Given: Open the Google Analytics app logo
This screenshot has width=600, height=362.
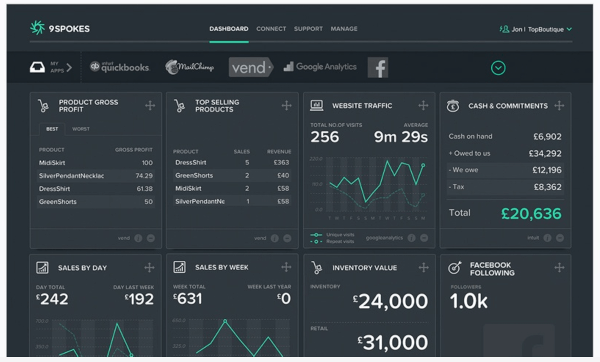Looking at the screenshot, I should click(320, 67).
